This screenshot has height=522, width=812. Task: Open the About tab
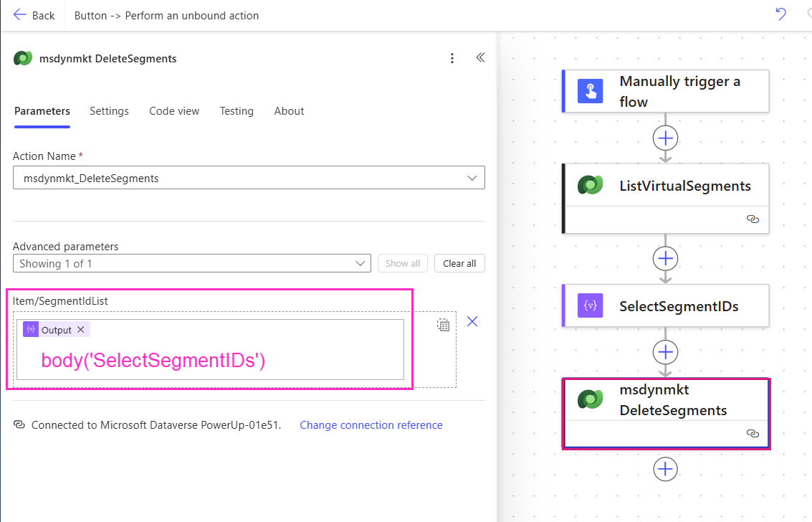click(x=289, y=111)
